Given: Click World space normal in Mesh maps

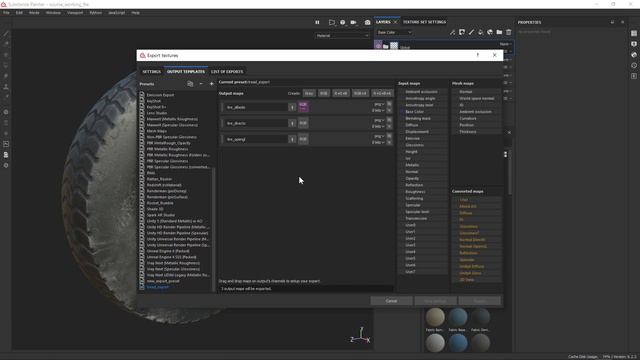Looking at the screenshot, I should (476, 98).
